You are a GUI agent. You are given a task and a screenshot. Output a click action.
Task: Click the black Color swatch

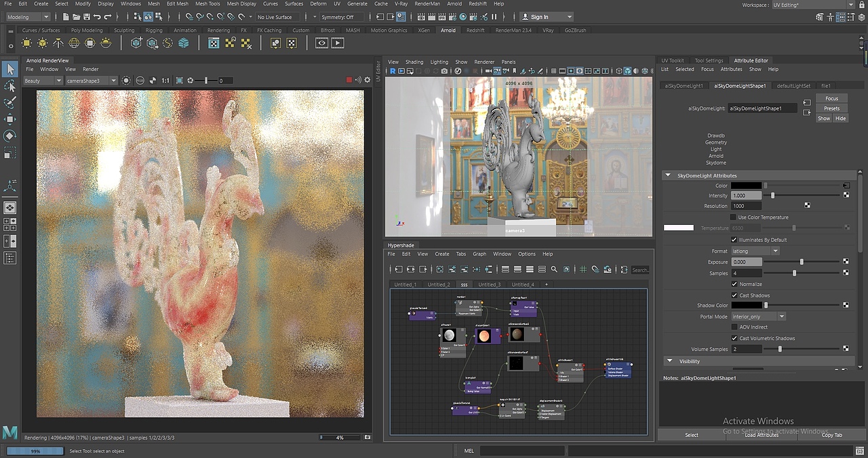746,186
